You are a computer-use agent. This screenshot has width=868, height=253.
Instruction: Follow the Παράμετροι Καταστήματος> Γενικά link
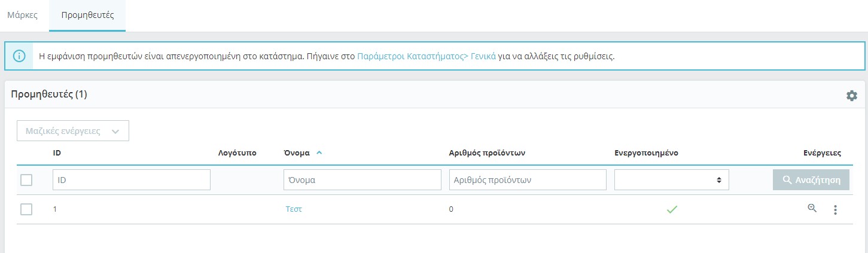coord(426,57)
